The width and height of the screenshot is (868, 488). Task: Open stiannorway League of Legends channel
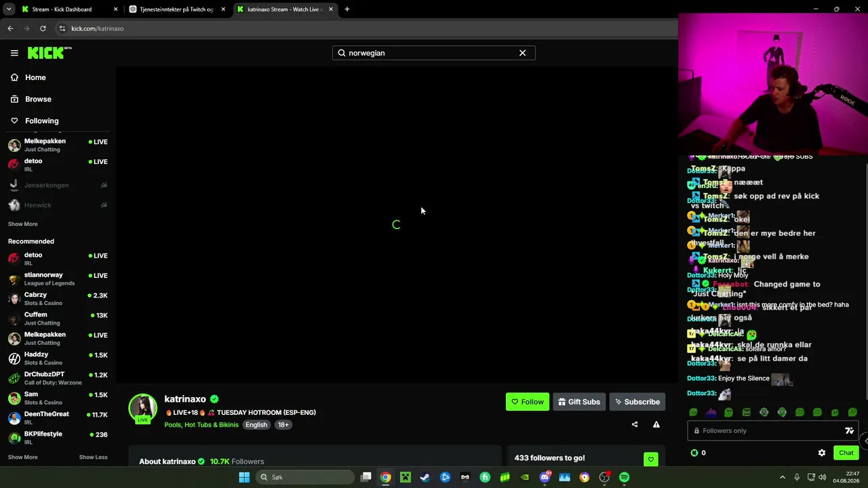[58, 279]
